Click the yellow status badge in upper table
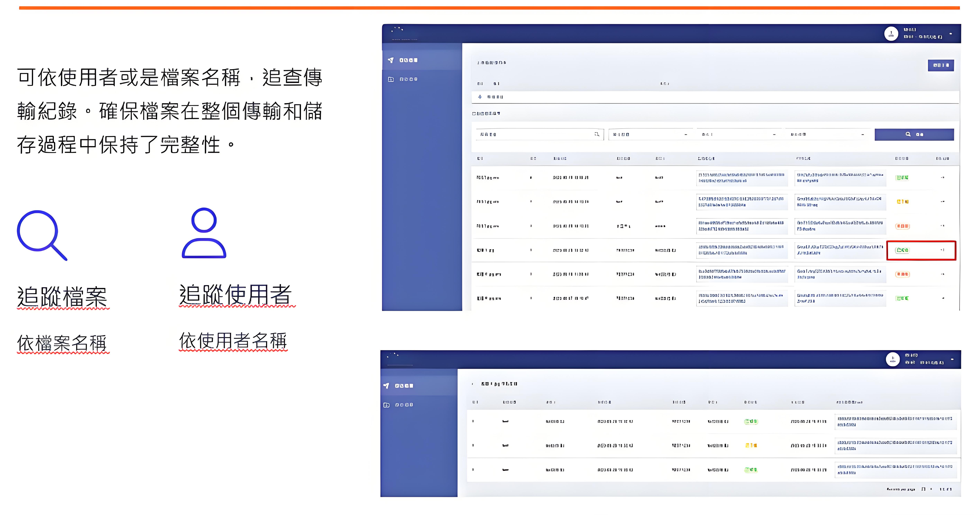 tap(902, 202)
